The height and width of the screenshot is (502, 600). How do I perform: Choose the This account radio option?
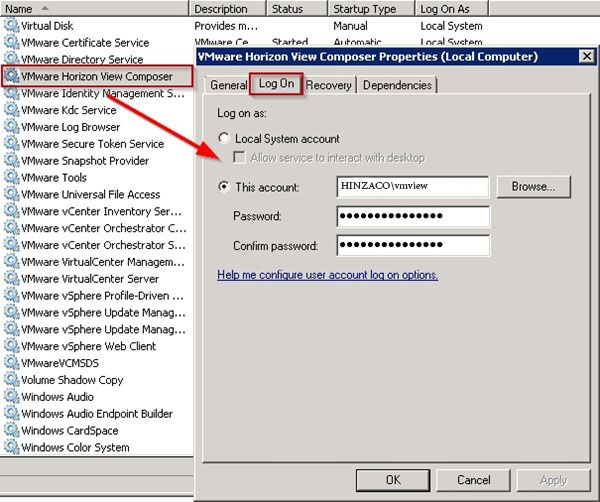click(224, 187)
